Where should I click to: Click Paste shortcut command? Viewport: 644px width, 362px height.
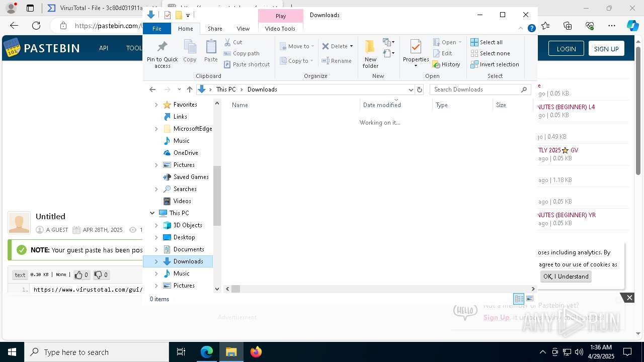pyautogui.click(x=247, y=64)
